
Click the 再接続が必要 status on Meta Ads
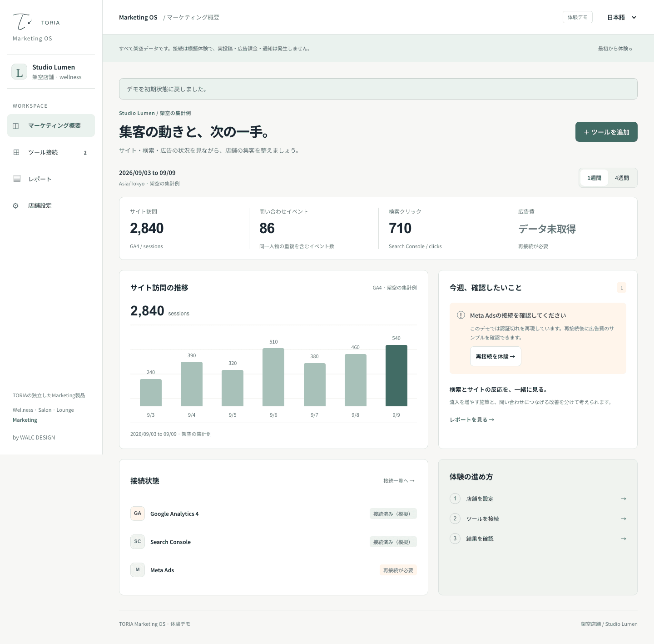pyautogui.click(x=398, y=570)
